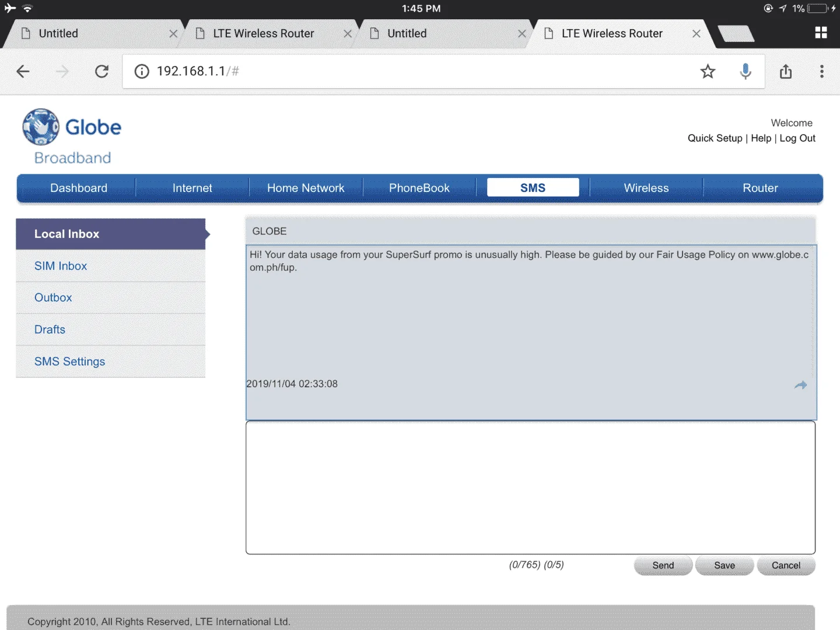Click the airplane mode status icon

click(x=10, y=8)
